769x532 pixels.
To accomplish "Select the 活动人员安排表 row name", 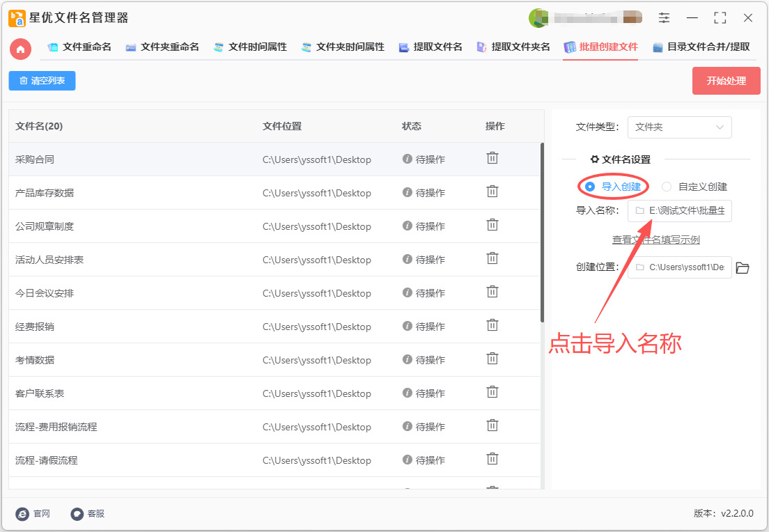I will pyautogui.click(x=49, y=259).
